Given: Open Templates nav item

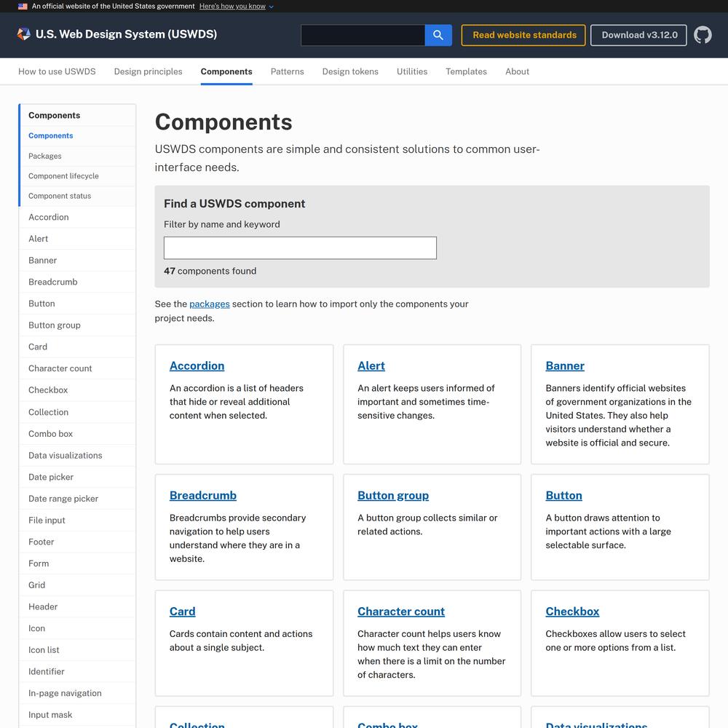Looking at the screenshot, I should pos(466,71).
